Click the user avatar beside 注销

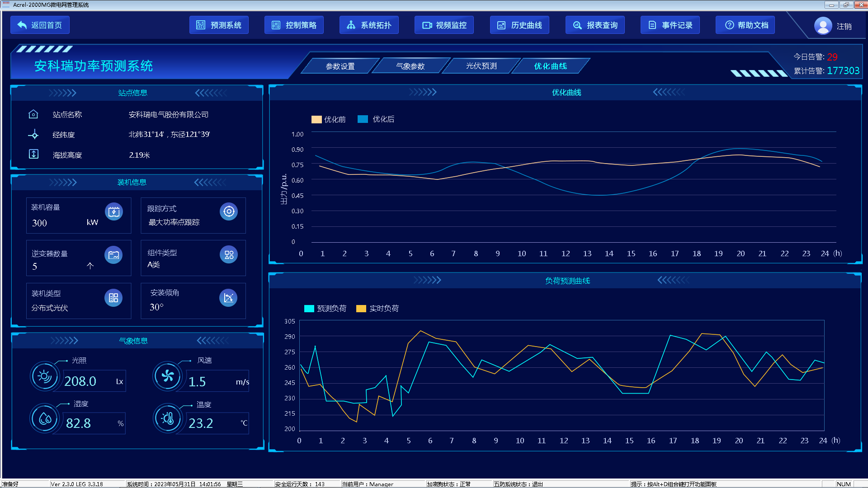(x=823, y=26)
